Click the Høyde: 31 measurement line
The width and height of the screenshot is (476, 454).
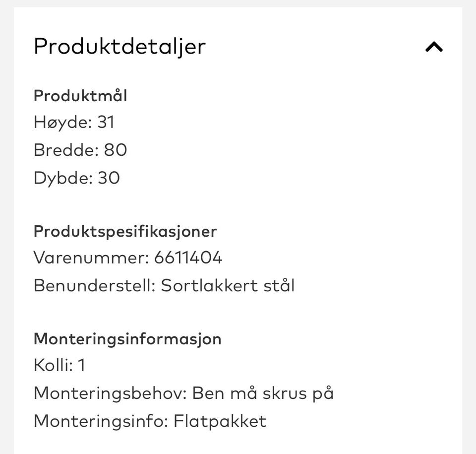[x=74, y=122]
